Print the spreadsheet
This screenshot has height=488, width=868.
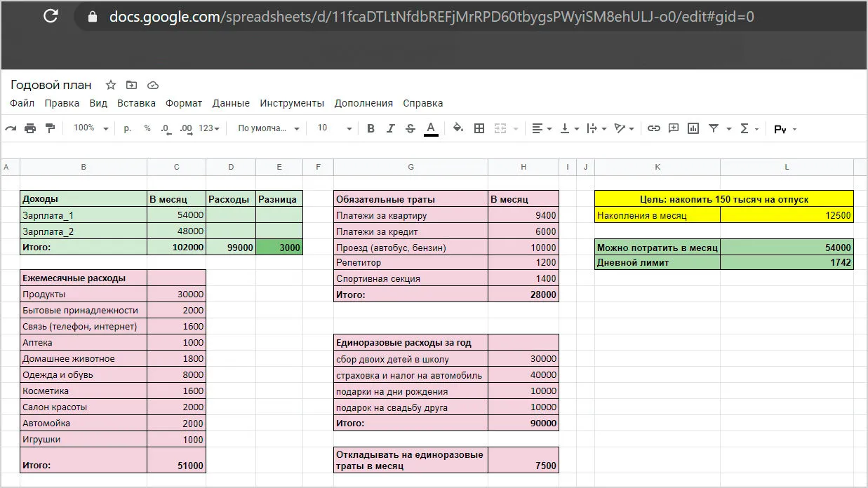tap(30, 128)
